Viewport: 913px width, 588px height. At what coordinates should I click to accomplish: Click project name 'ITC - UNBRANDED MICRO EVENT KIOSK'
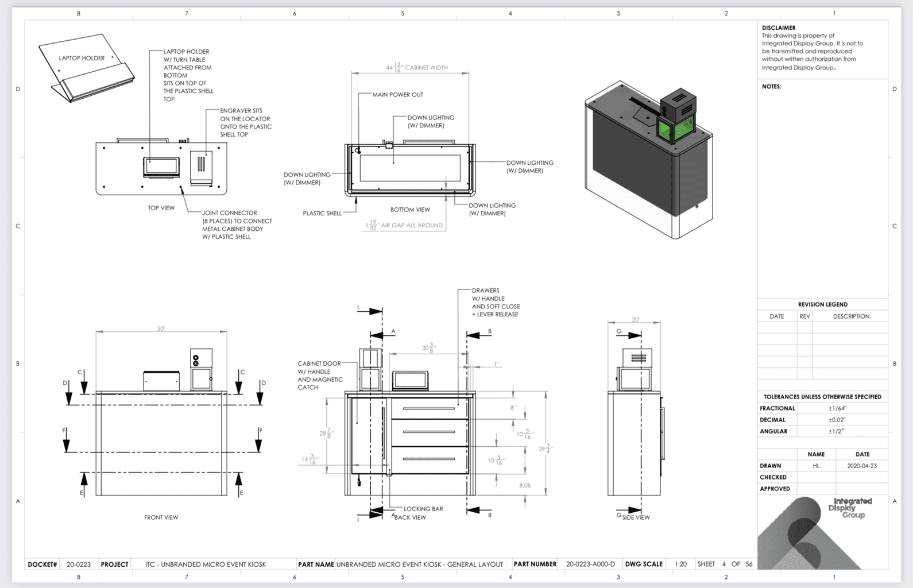tap(206, 564)
